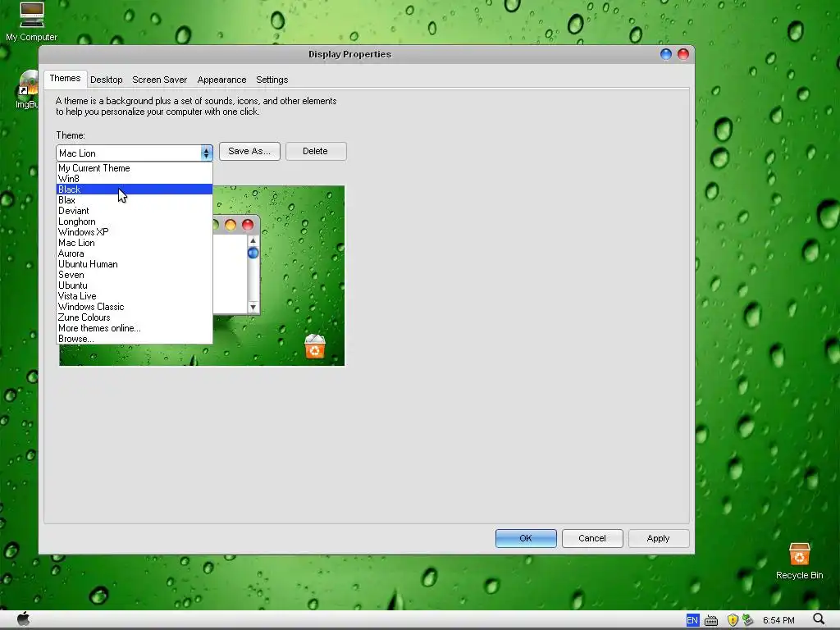The width and height of the screenshot is (840, 630).
Task: Pick the Blax theme entry
Action: [x=135, y=200]
